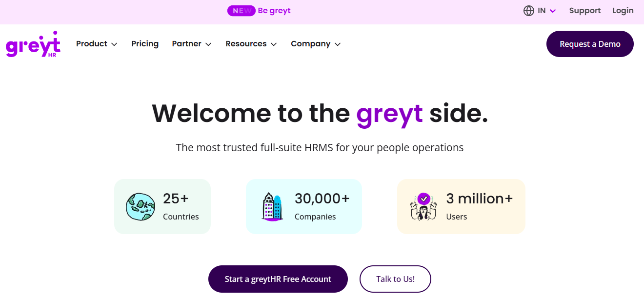Select the 3 million+ Users card
This screenshot has height=299, width=644.
point(461,206)
